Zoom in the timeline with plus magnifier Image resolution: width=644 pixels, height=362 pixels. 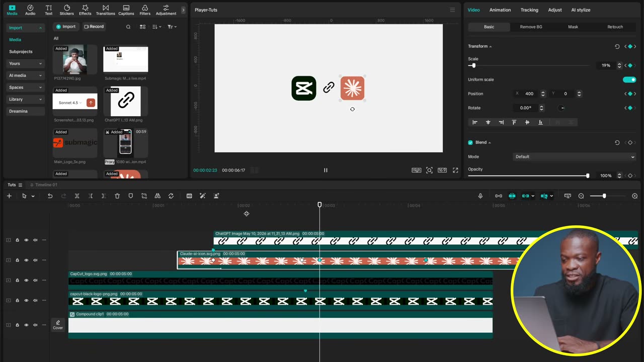click(635, 196)
